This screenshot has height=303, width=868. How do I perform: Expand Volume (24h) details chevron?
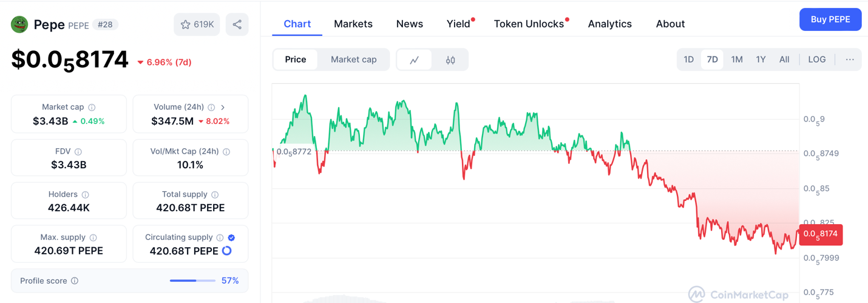coord(223,107)
